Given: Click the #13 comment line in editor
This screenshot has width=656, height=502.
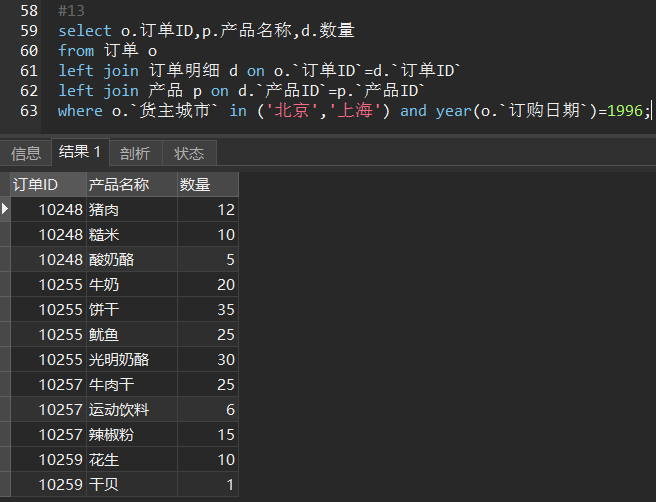Looking at the screenshot, I should pos(71,11).
